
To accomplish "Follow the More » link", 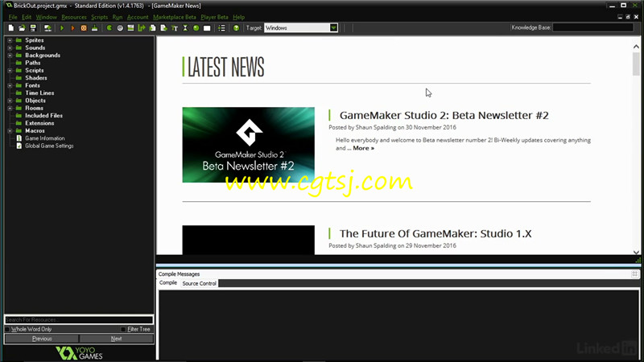I will [364, 148].
